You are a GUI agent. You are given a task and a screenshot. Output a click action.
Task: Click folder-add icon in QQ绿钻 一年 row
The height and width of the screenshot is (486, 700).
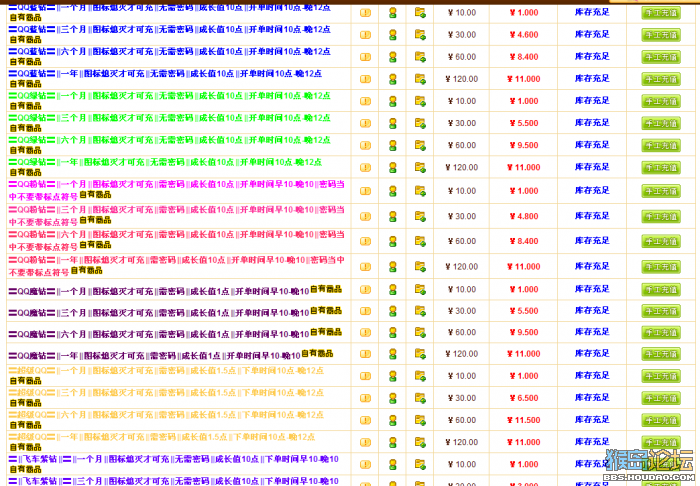pos(420,167)
